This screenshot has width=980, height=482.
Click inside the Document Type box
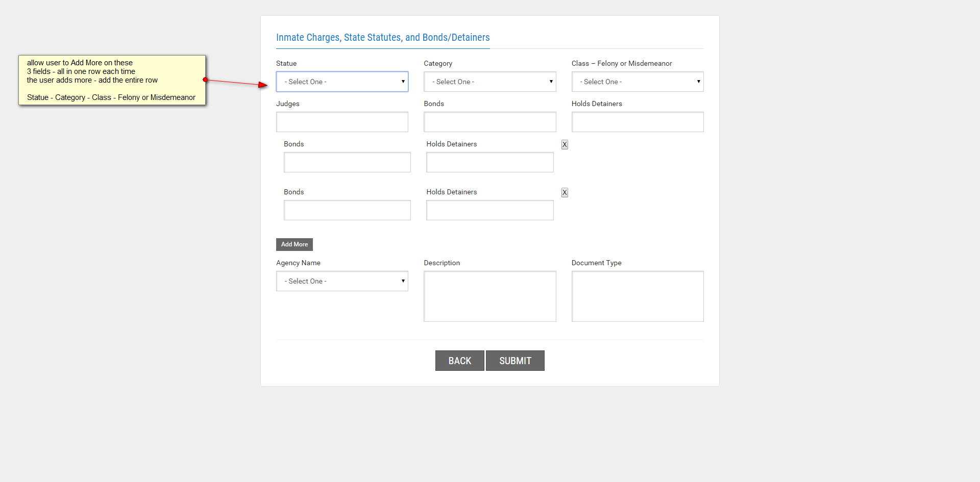637,296
